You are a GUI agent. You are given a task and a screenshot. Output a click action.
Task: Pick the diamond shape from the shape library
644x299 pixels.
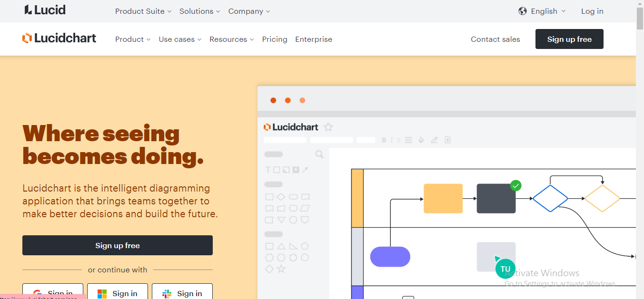280,196
